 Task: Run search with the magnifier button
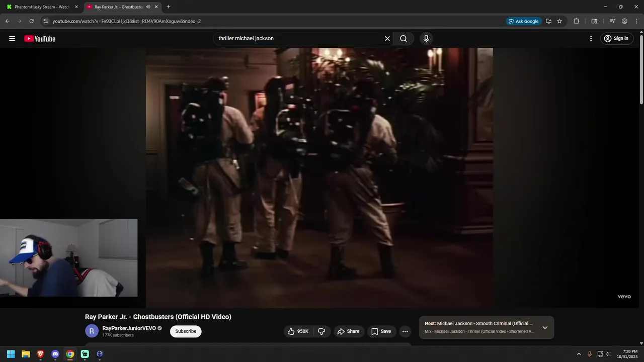[404, 39]
